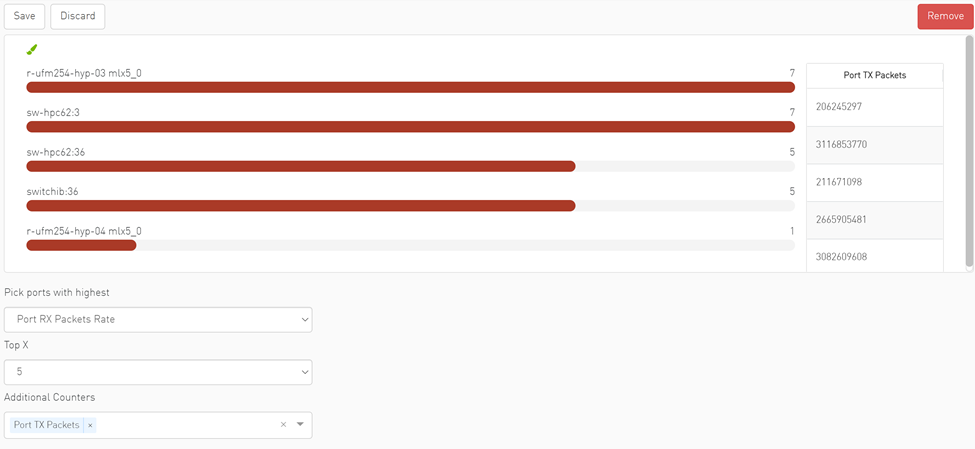Image resolution: width=975 pixels, height=449 pixels.
Task: Select the switchib:36 bar
Action: (x=300, y=206)
